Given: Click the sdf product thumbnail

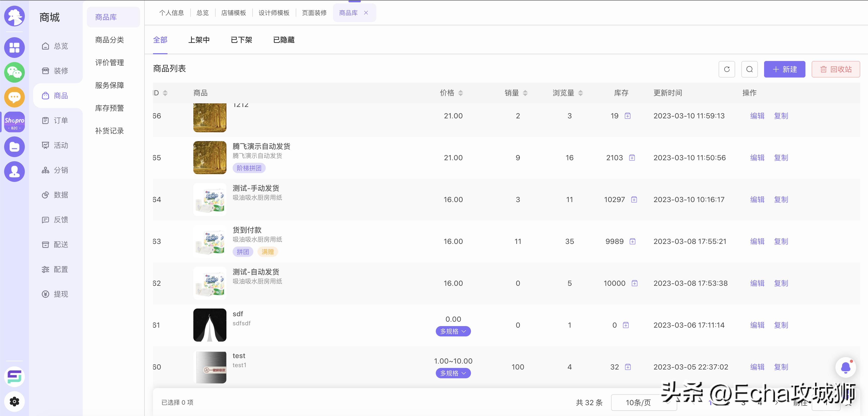Looking at the screenshot, I should tap(210, 325).
